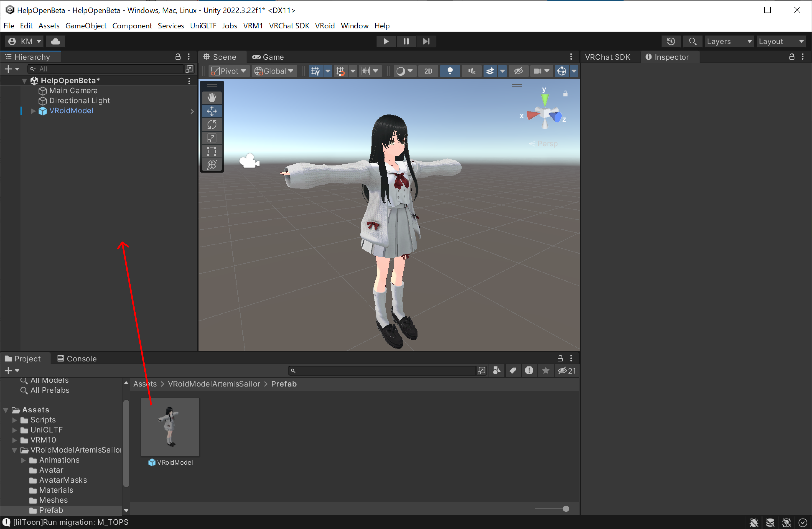The width and height of the screenshot is (812, 529).
Task: Click the search by import log icon
Action: pos(529,370)
